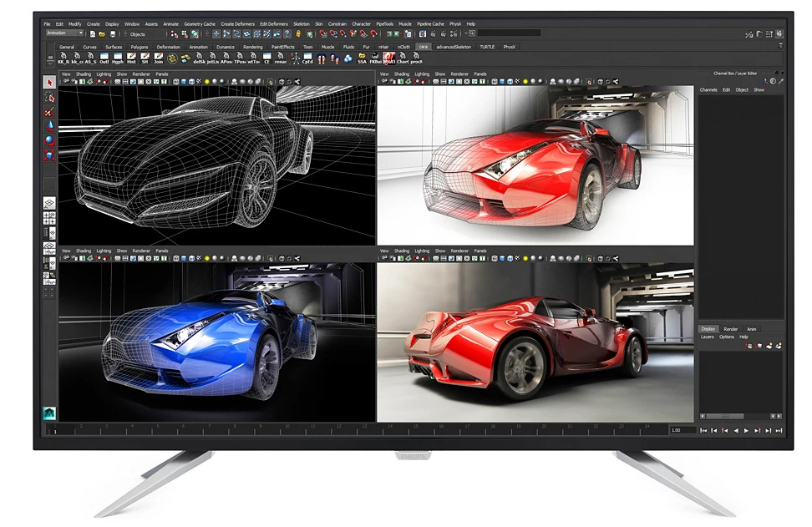The height and width of the screenshot is (527, 812).
Task: Click the Save Scene icon
Action: [x=113, y=34]
